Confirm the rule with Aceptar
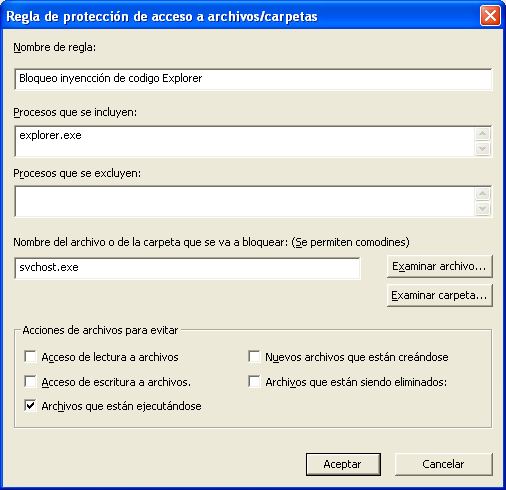The width and height of the screenshot is (506, 490). (343, 464)
